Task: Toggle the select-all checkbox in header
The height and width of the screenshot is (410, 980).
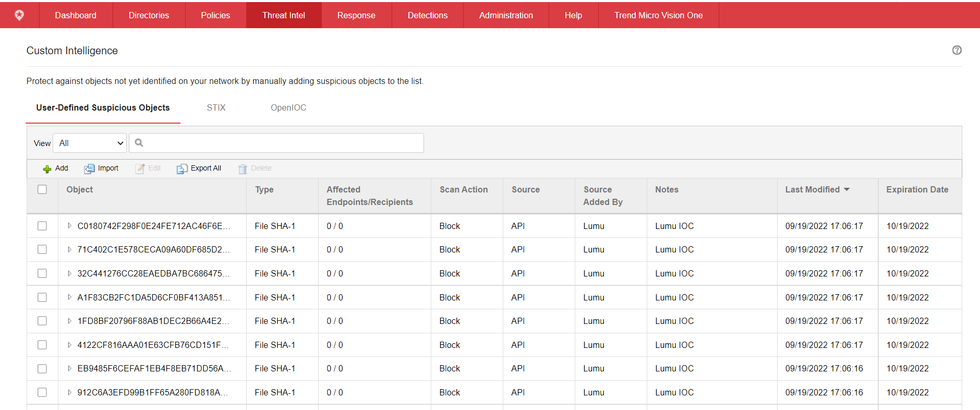Action: coord(42,189)
